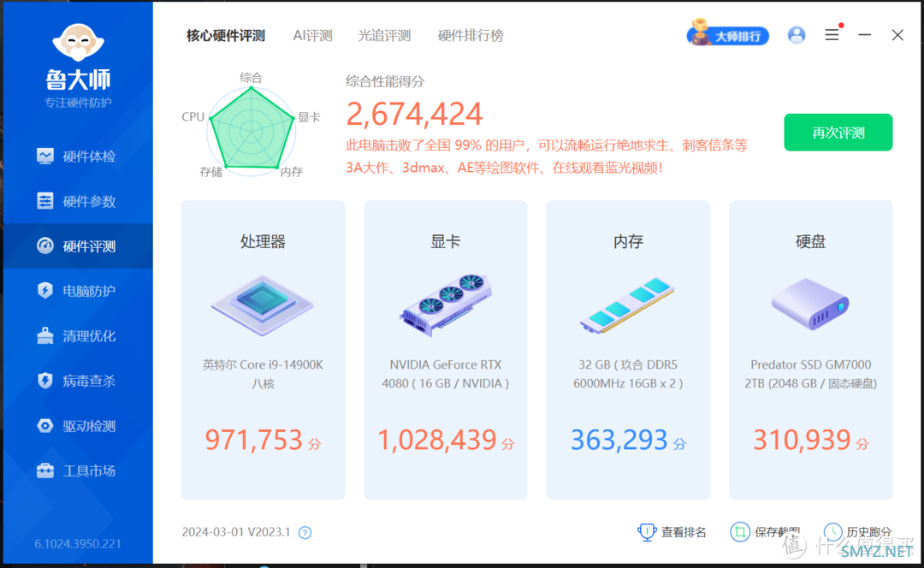Click the 历史跑分 clock icon

point(832,532)
